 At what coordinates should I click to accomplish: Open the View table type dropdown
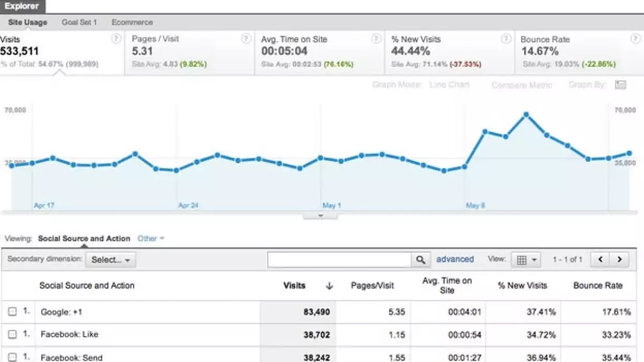coord(526,260)
